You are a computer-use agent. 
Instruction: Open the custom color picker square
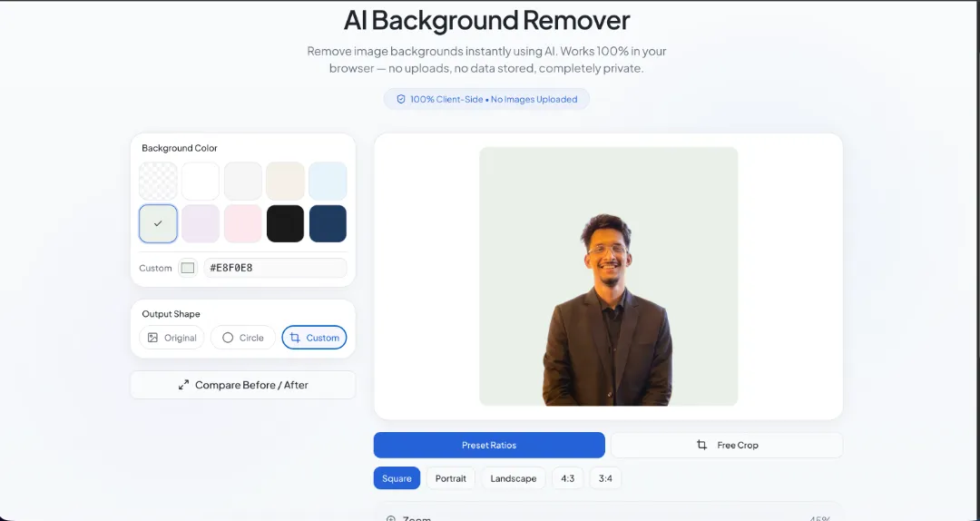pos(188,268)
